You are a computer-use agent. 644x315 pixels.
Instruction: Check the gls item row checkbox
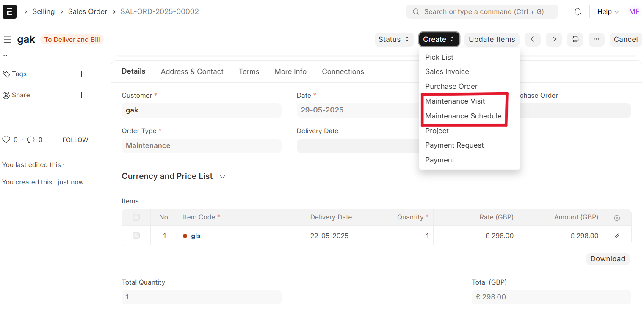[x=136, y=236]
